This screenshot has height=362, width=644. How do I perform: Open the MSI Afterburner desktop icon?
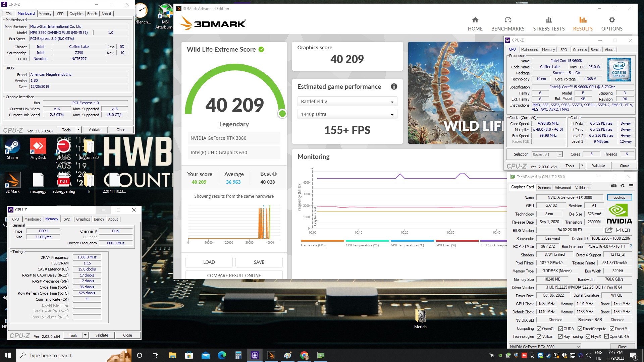click(x=165, y=16)
